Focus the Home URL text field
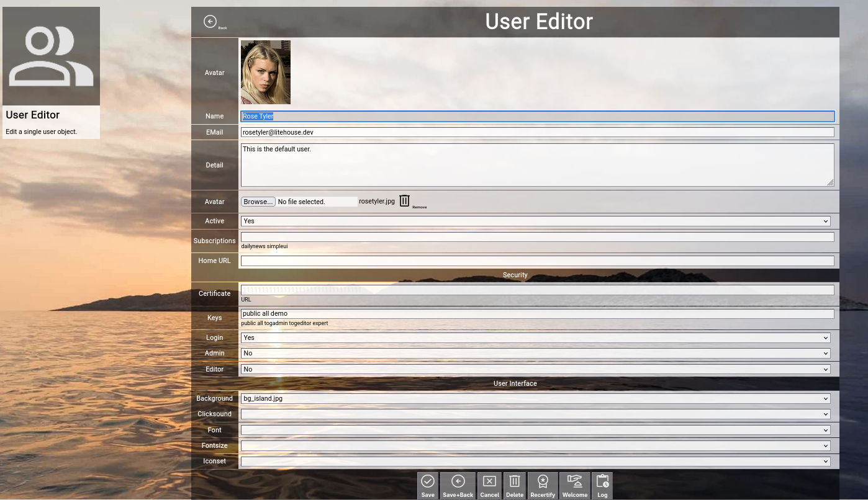Screen dimensions: 868x500 click(536, 261)
